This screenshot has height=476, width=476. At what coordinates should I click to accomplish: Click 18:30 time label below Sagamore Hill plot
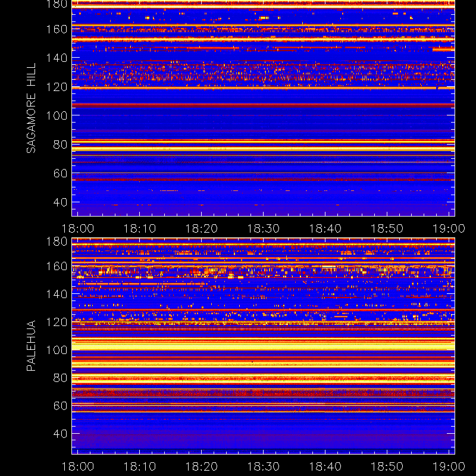(263, 228)
